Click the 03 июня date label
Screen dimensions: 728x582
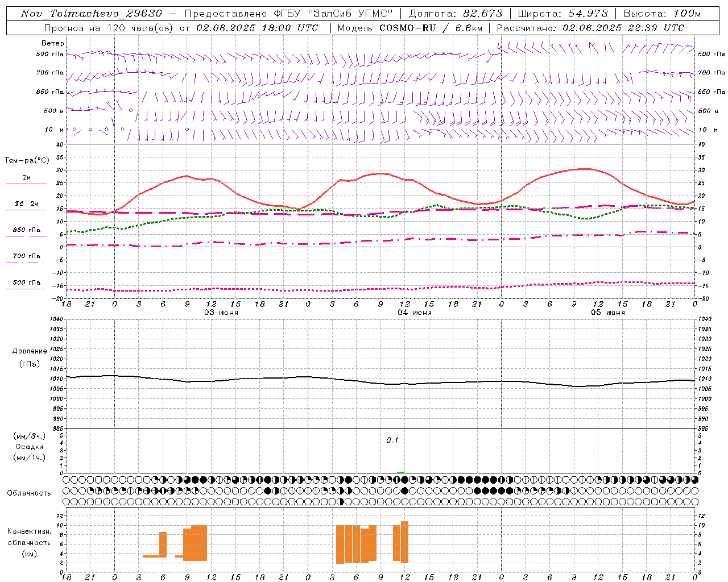coord(221,313)
